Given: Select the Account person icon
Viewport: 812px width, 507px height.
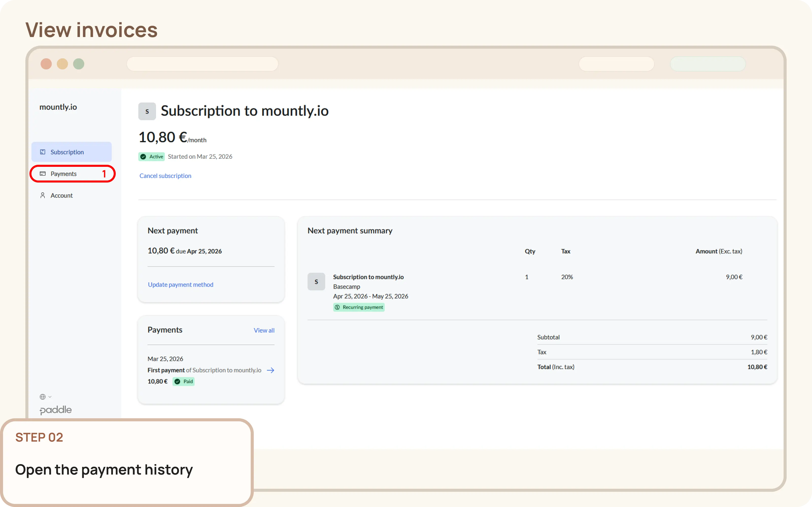Looking at the screenshot, I should (43, 195).
